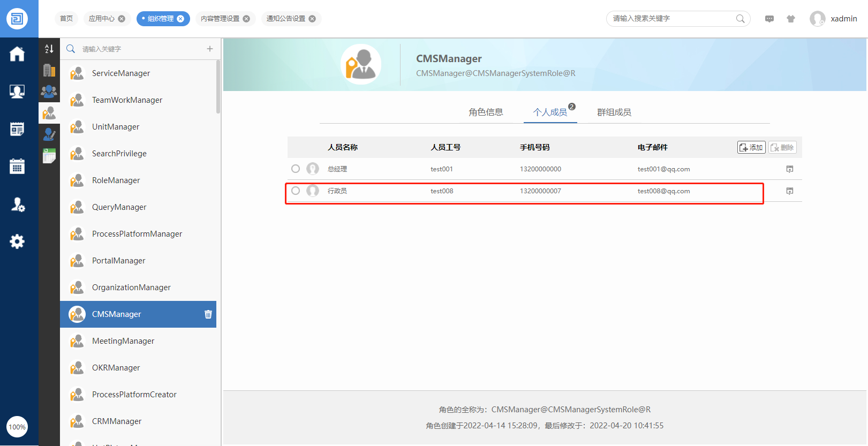This screenshot has width=868, height=446.
Task: Close the 通知公告设置 tab
Action: [x=312, y=19]
